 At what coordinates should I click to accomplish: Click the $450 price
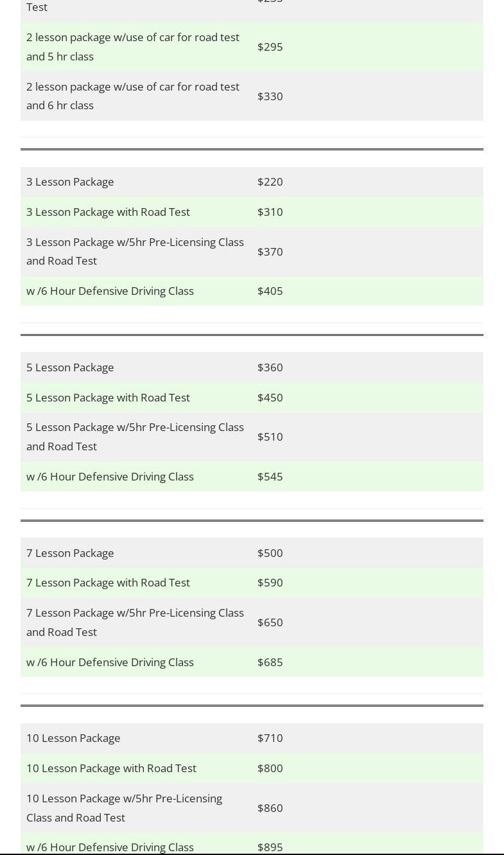pos(270,398)
